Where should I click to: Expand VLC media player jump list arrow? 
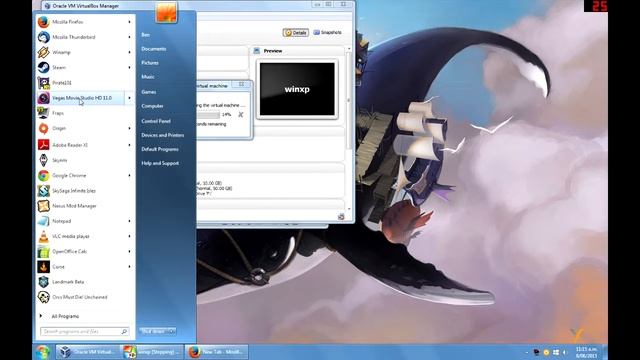pyautogui.click(x=129, y=236)
